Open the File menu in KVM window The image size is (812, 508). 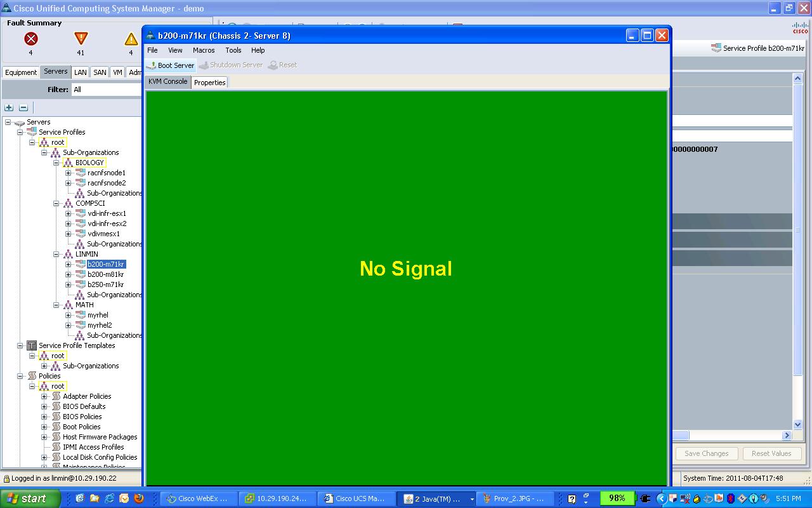pyautogui.click(x=152, y=50)
